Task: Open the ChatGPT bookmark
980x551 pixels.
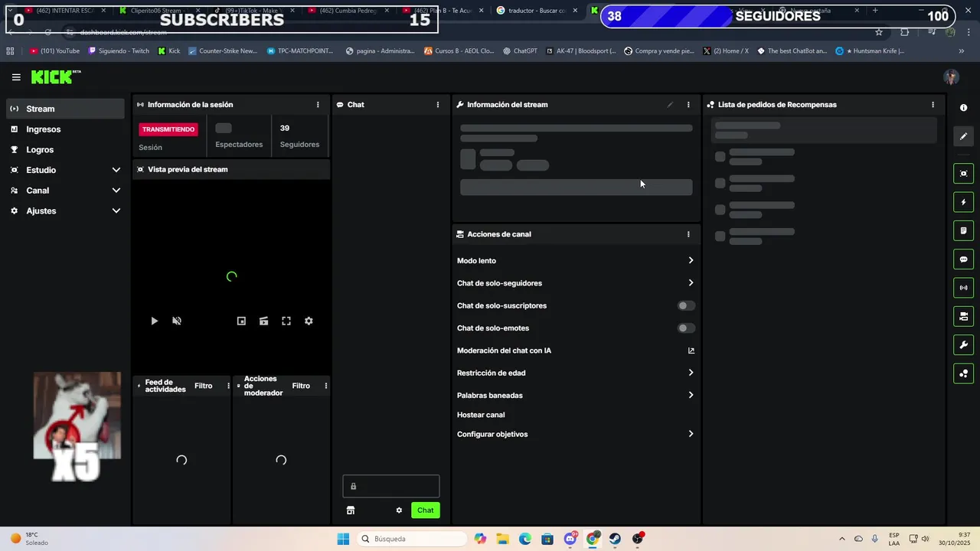Action: 520,51
